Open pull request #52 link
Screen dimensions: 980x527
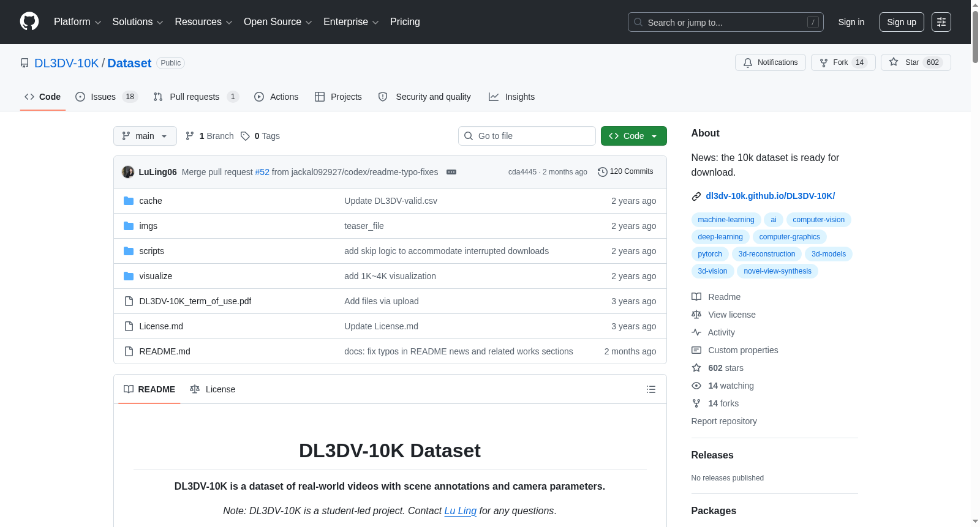(x=262, y=172)
